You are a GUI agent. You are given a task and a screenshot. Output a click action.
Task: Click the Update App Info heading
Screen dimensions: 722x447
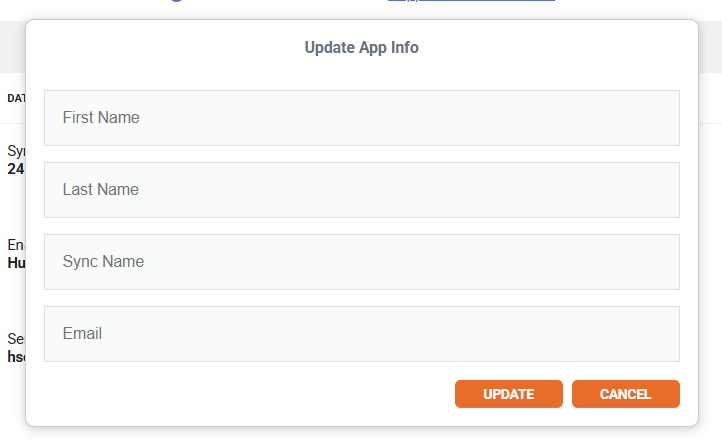coord(361,47)
